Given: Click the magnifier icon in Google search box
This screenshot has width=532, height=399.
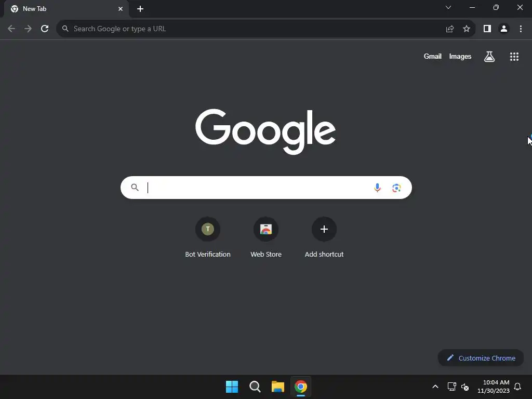Looking at the screenshot, I should (x=135, y=187).
